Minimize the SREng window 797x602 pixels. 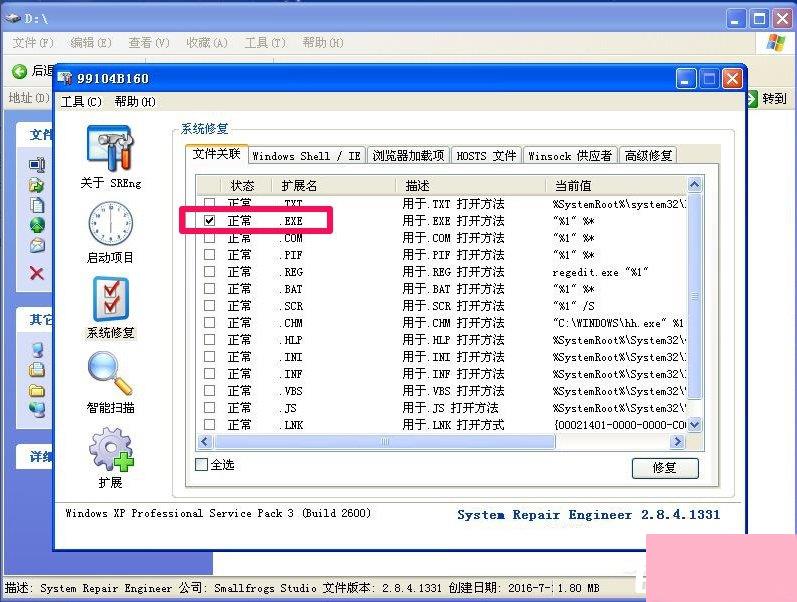click(x=685, y=79)
